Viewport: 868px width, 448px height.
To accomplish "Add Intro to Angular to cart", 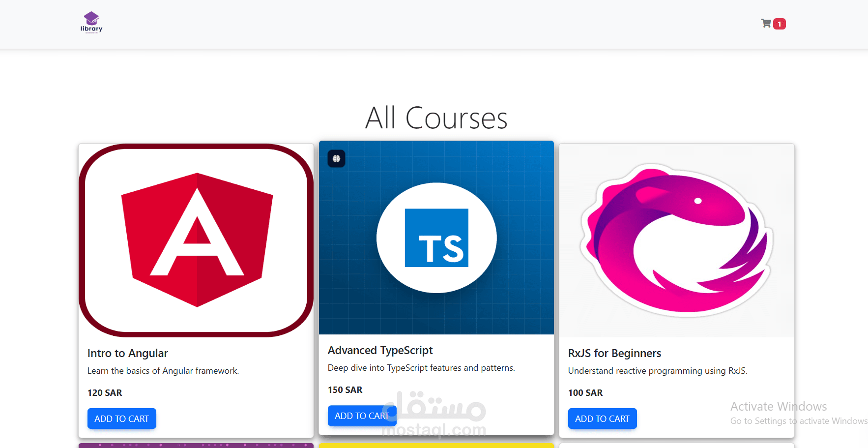I will point(122,418).
